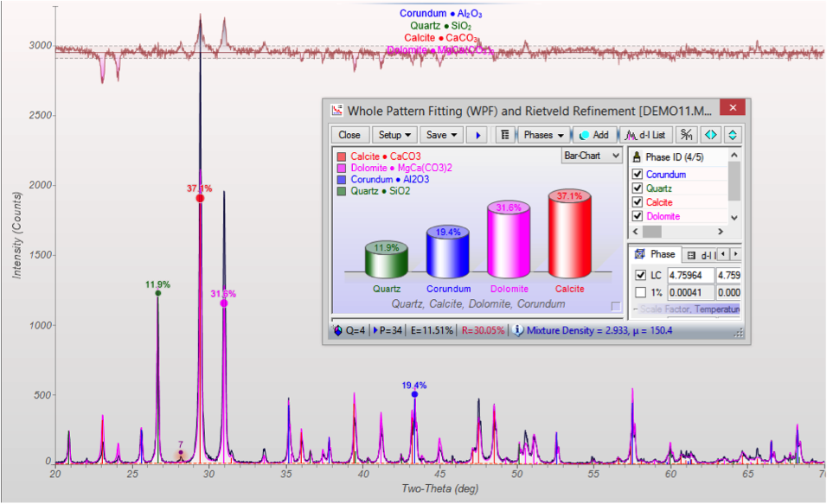Click the red Calcite color swatch in legend
Screen dimensions: 827x504
(340, 155)
